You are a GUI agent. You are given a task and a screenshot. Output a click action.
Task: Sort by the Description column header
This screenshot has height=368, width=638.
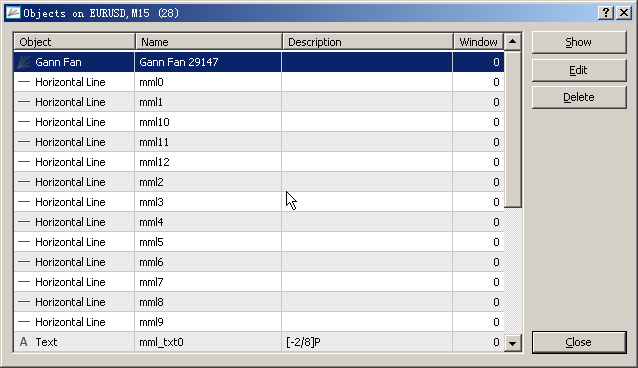368,42
